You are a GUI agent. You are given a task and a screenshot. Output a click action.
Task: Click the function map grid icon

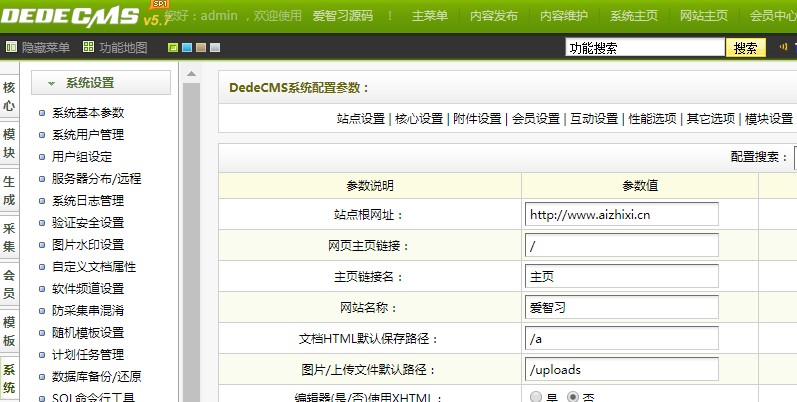coord(88,47)
